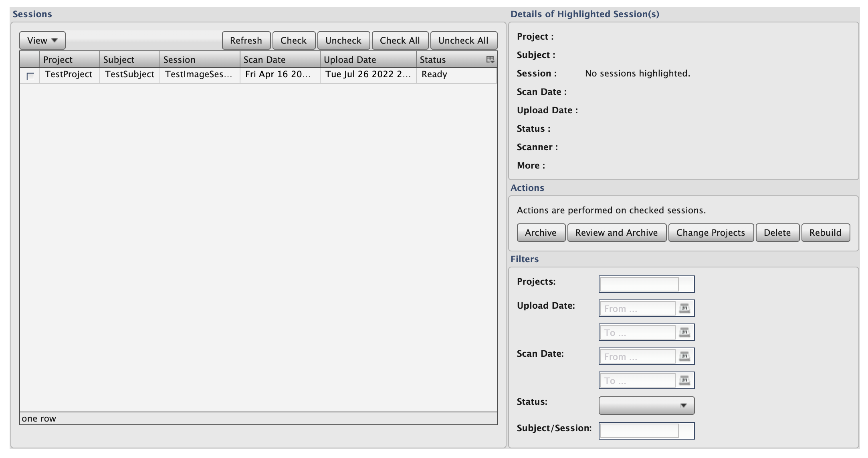
Task: Open calendar for Upload Date From field
Action: coord(684,308)
